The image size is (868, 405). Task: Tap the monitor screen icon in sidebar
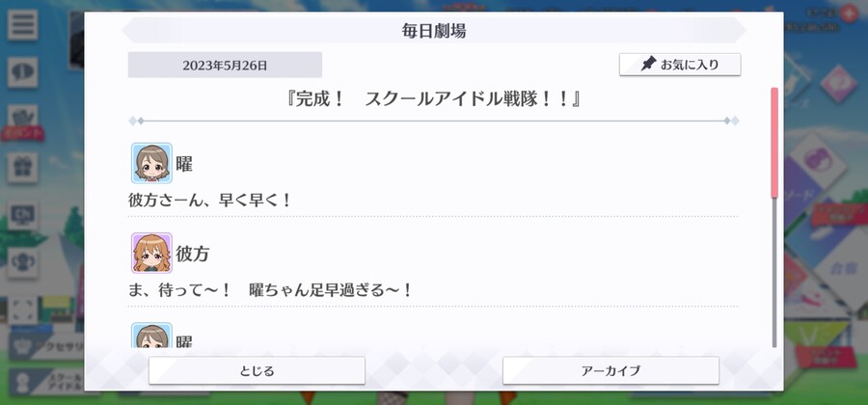coord(23,215)
